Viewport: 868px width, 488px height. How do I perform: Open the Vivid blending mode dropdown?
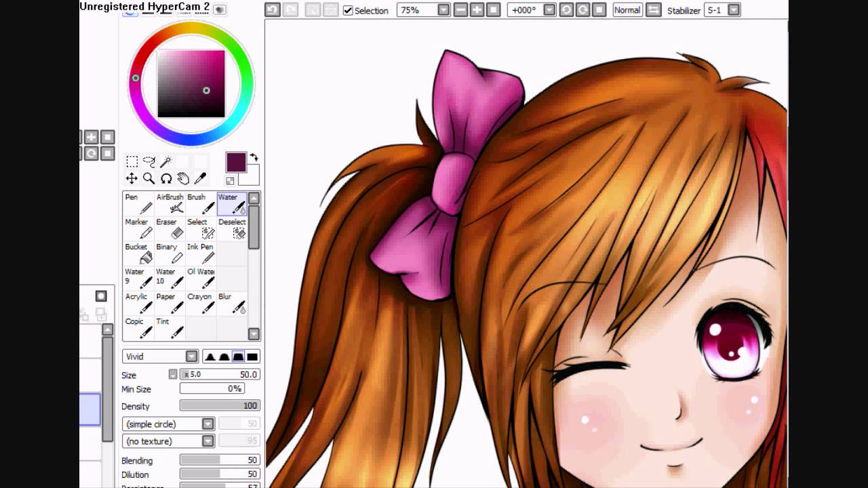coord(192,357)
